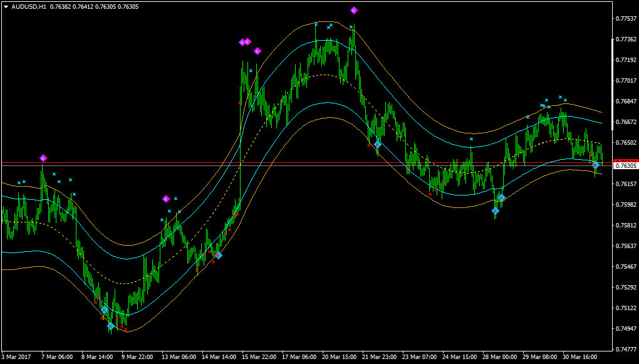This screenshot has height=364, width=639.
Task: Click the leftmost magenta diamond marker near 7 Mar
Action: tap(43, 157)
